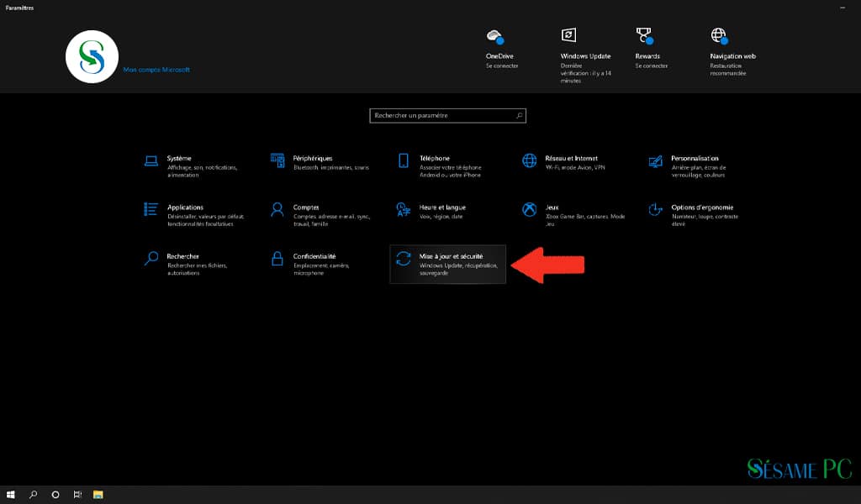861x504 pixels.
Task: Click the Options d'ergonomie title
Action: pos(702,207)
